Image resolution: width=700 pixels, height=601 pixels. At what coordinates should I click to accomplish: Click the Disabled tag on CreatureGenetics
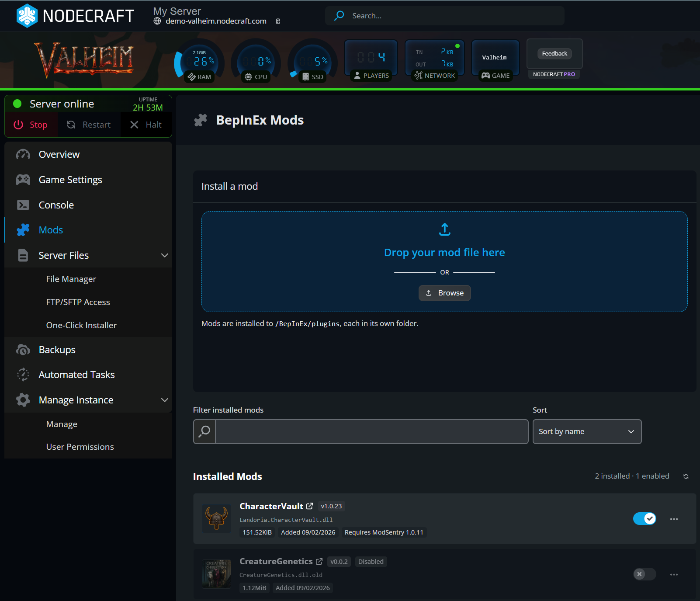[x=371, y=562]
